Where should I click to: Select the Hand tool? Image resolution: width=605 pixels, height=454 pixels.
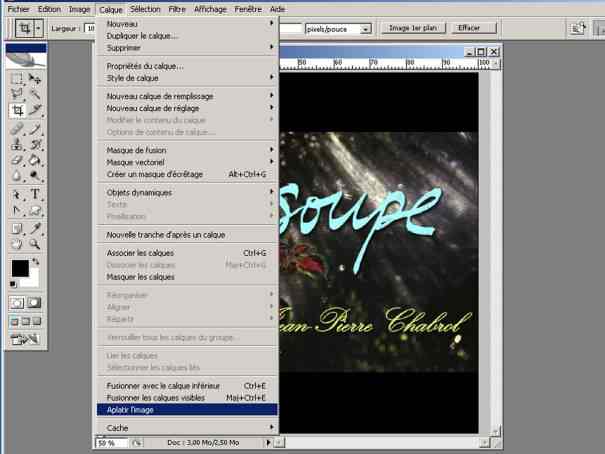(x=17, y=243)
